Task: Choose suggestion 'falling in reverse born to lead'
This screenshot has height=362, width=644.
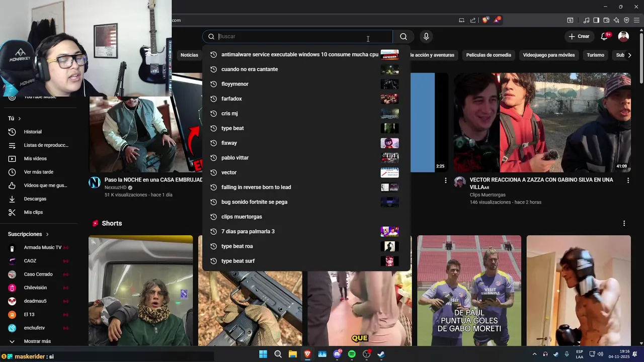Action: click(306, 187)
